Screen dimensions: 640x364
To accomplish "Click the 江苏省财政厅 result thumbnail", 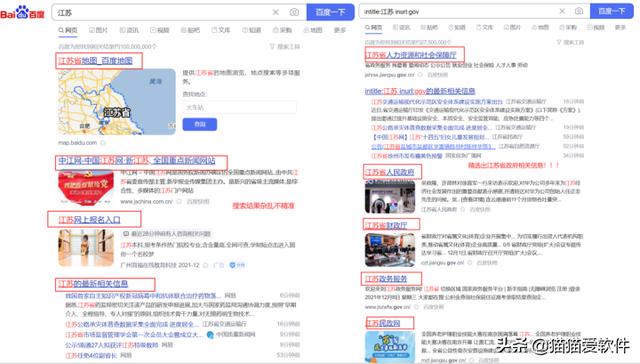I will [390, 250].
